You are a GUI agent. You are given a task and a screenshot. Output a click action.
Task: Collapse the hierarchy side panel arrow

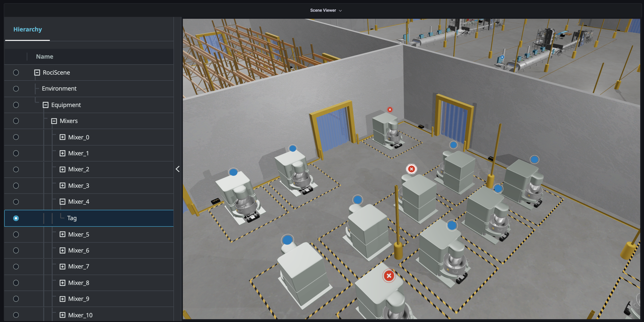coord(177,169)
